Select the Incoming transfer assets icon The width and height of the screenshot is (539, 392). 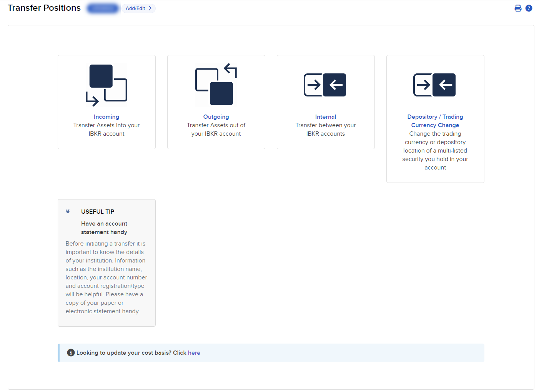point(106,85)
